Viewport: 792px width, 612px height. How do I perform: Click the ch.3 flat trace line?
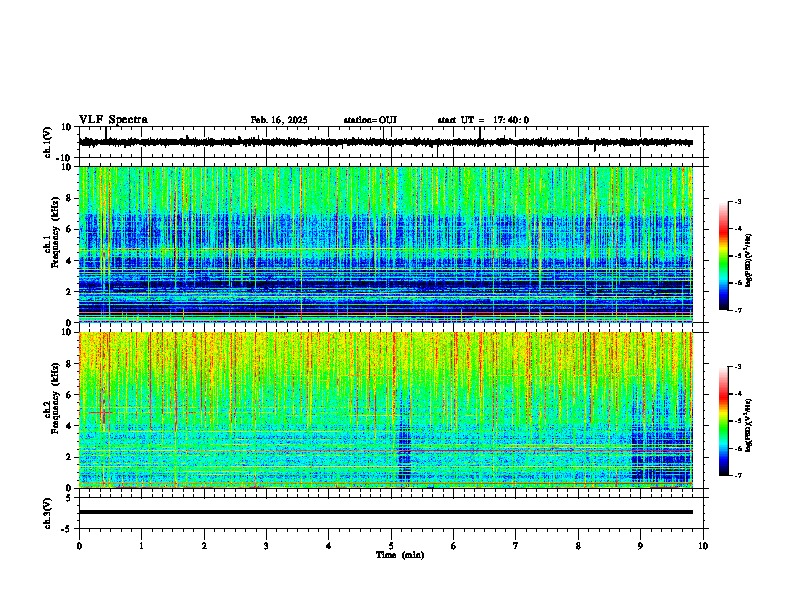coord(386,512)
